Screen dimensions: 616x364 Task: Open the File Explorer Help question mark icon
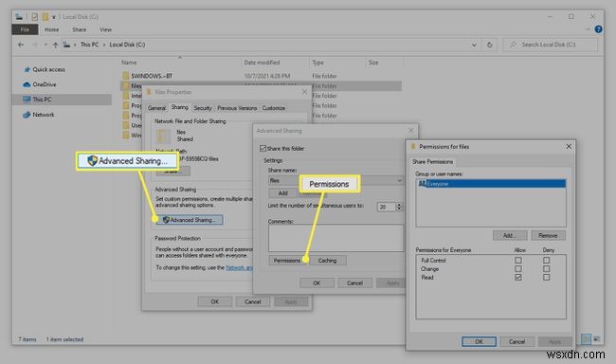tap(598, 29)
